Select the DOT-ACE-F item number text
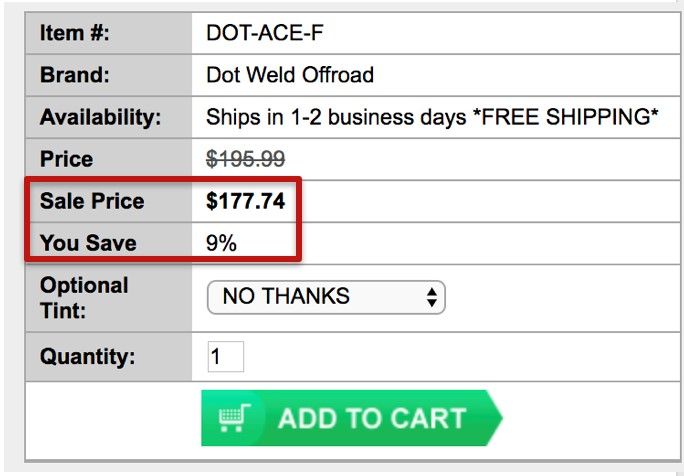 point(264,33)
